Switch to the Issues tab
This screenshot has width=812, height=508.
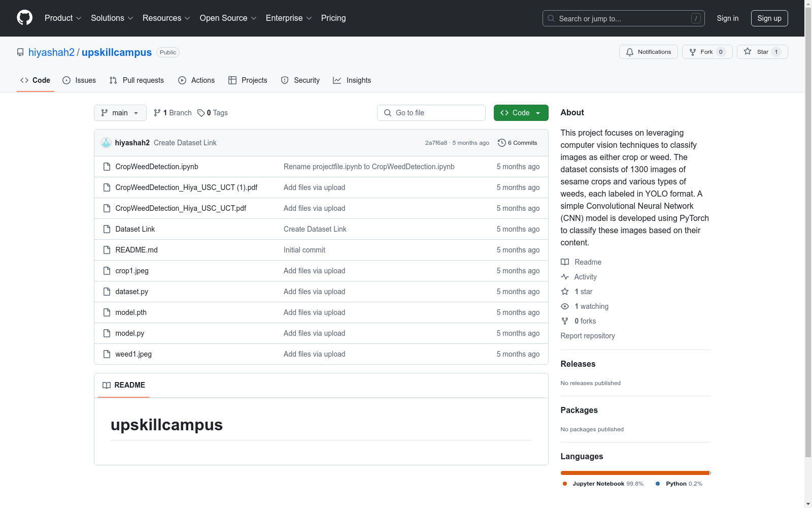tap(79, 80)
